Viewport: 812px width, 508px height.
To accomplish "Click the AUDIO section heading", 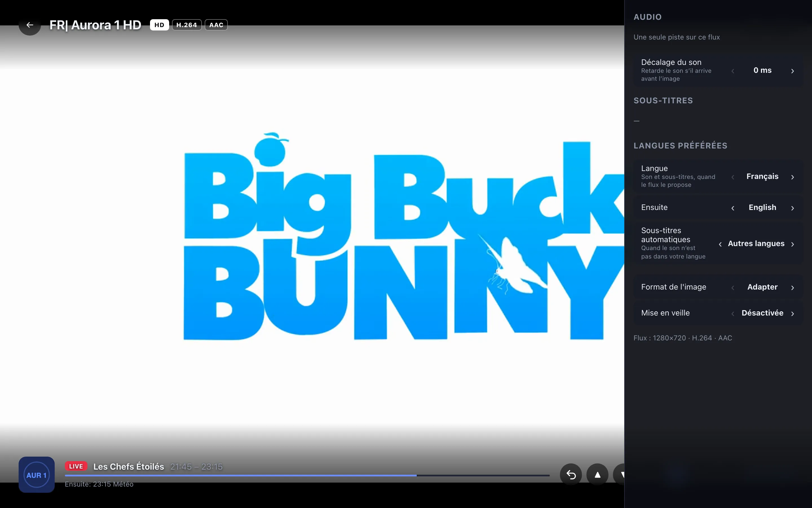I will [x=647, y=17].
